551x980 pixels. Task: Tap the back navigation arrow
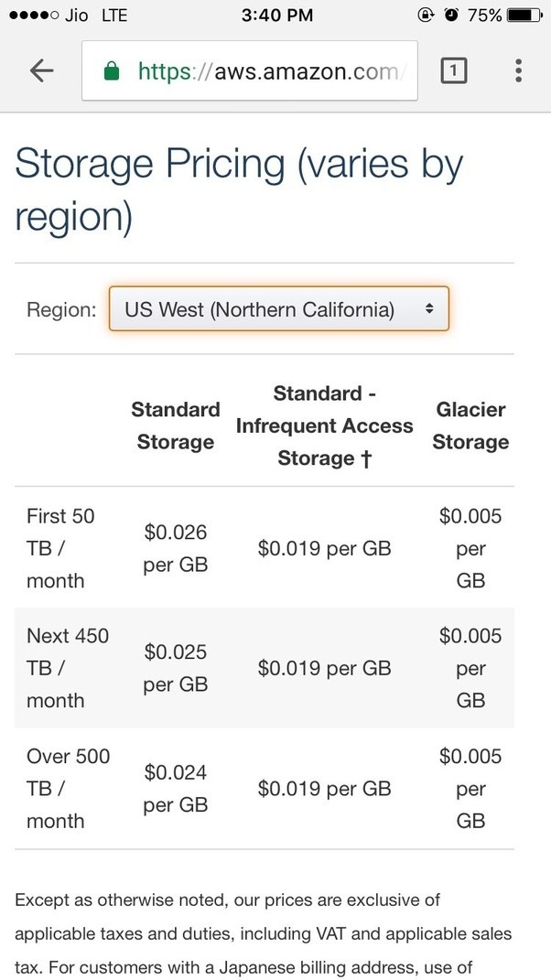coord(42,70)
